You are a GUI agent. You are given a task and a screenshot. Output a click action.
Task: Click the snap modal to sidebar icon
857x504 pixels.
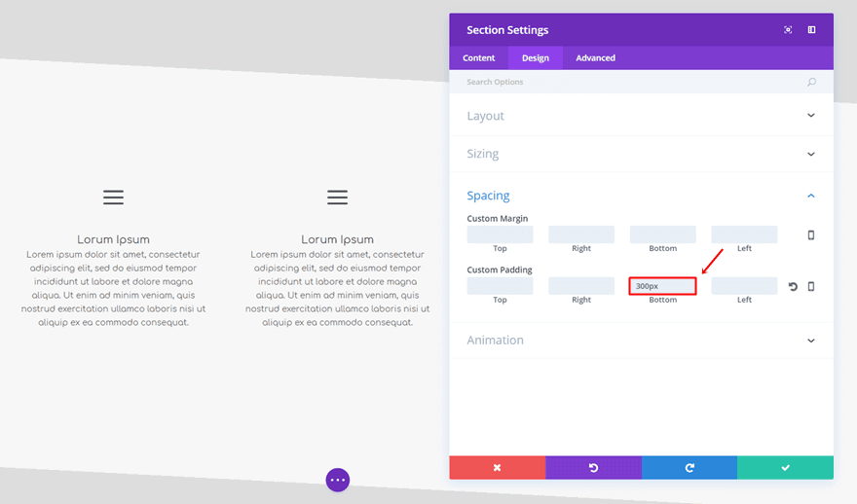811,30
